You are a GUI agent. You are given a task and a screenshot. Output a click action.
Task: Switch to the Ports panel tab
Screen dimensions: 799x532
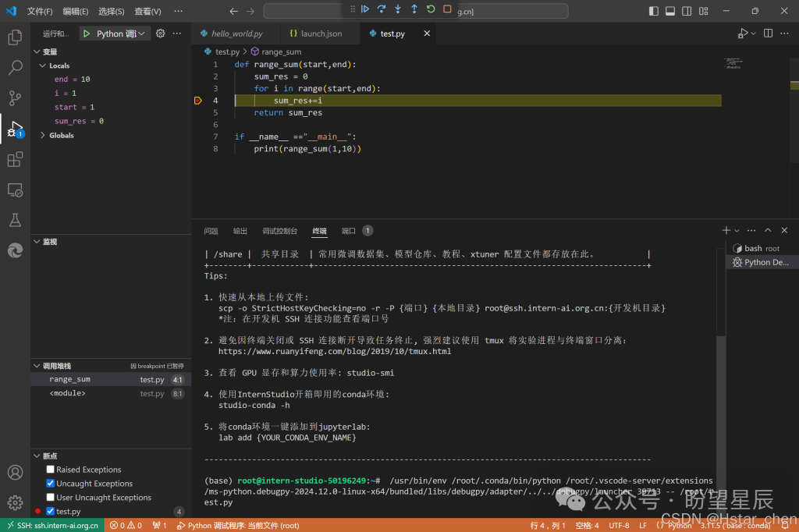click(349, 231)
